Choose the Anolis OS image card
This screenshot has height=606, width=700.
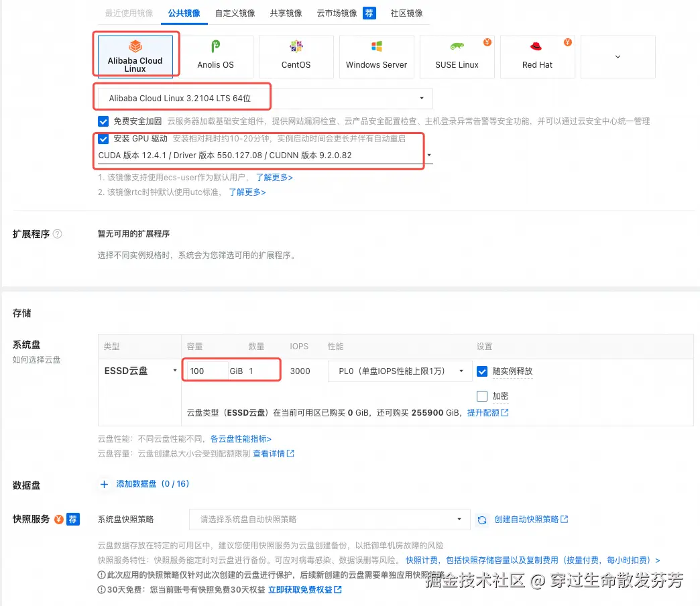coord(216,57)
